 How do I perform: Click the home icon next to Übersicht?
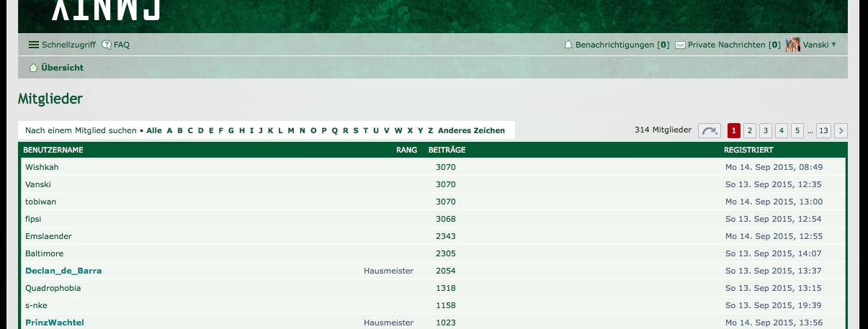(x=33, y=68)
